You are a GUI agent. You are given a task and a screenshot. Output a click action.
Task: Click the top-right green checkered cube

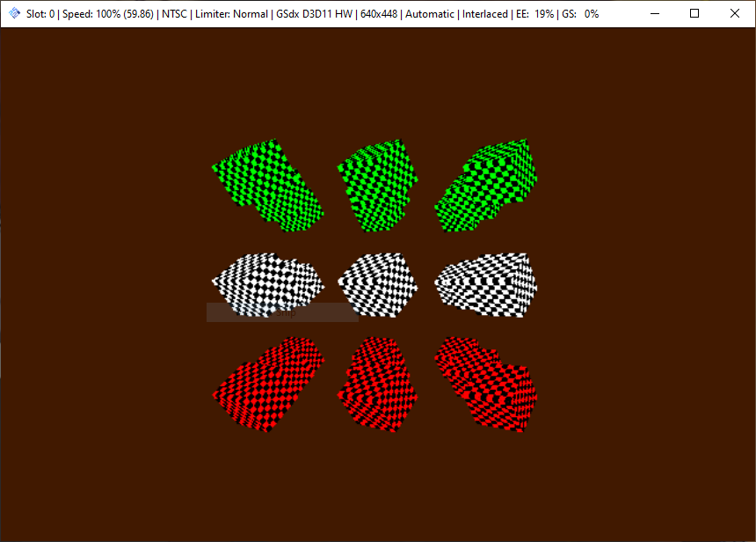point(488,187)
